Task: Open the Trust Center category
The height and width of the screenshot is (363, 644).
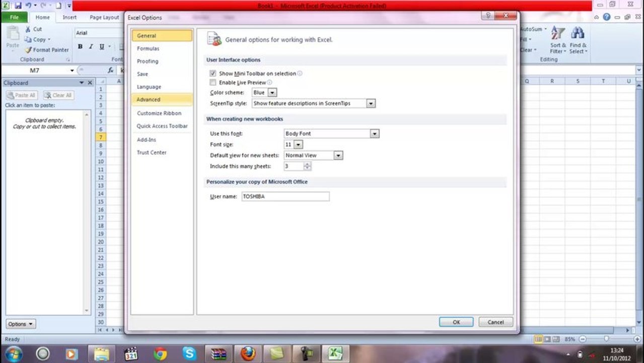Action: (162, 152)
